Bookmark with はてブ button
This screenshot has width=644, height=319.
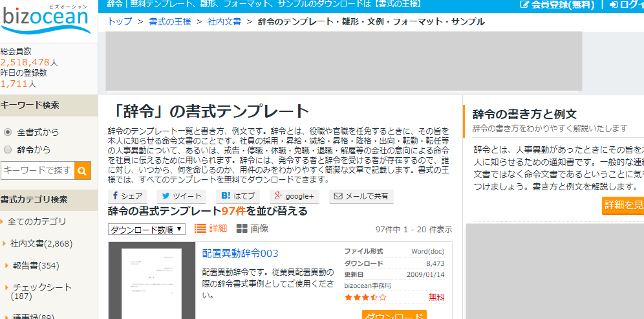(x=238, y=196)
